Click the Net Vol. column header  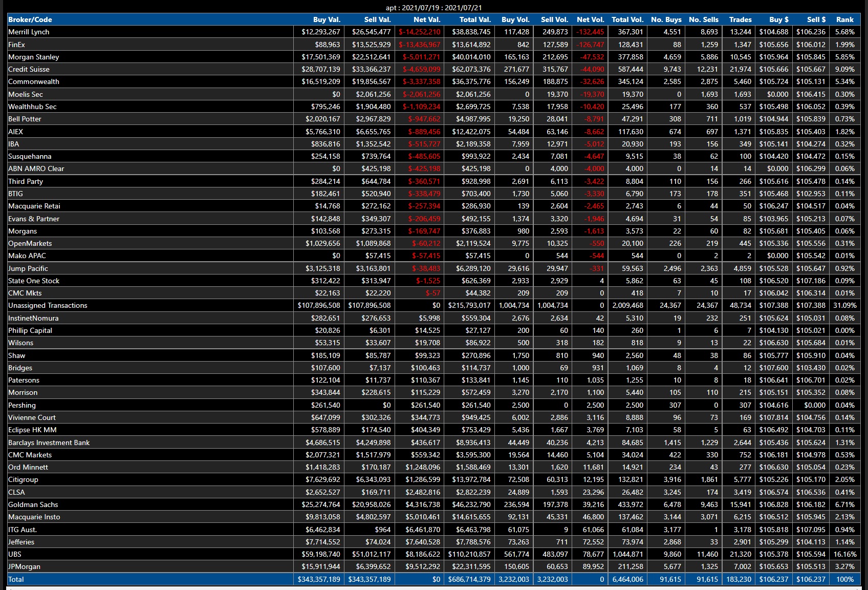590,19
